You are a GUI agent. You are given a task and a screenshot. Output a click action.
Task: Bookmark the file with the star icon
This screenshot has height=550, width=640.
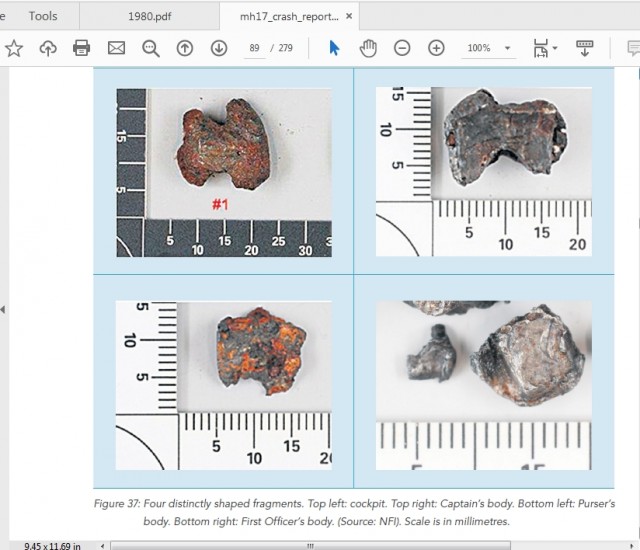pyautogui.click(x=14, y=48)
